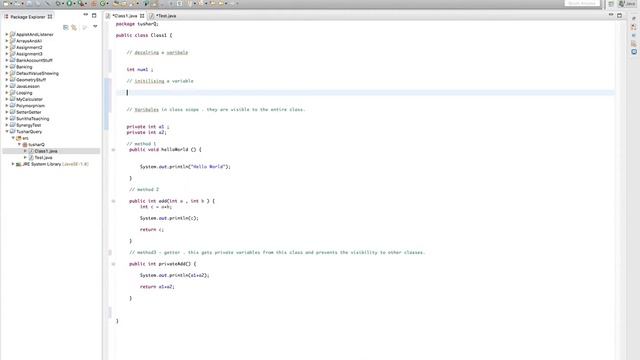Maximize the editor area
Viewport: 640px width, 360px height.
pyautogui.click(x=620, y=16)
